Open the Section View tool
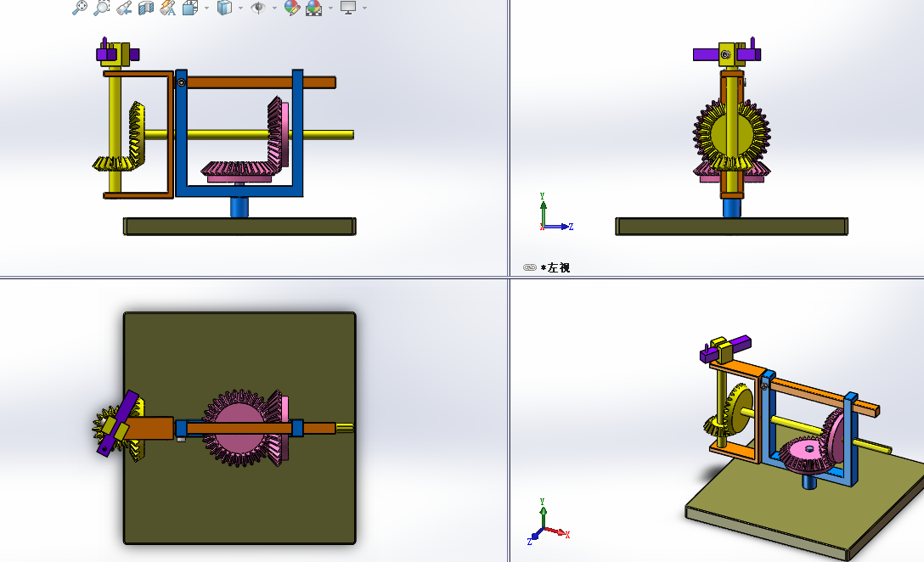This screenshot has height=562, width=924. click(146, 8)
